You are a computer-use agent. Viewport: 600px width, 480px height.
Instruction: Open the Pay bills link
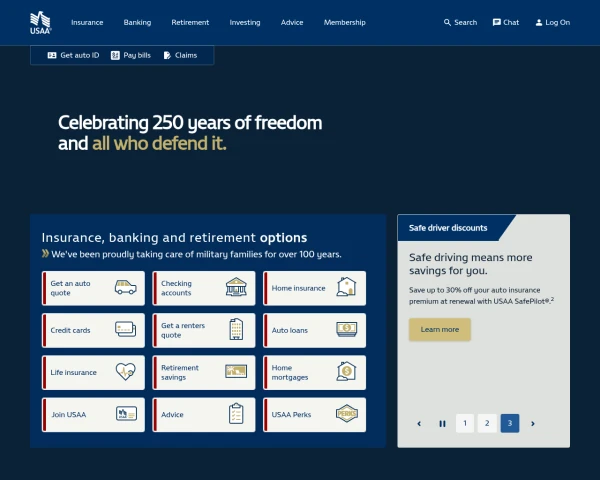tap(137, 56)
